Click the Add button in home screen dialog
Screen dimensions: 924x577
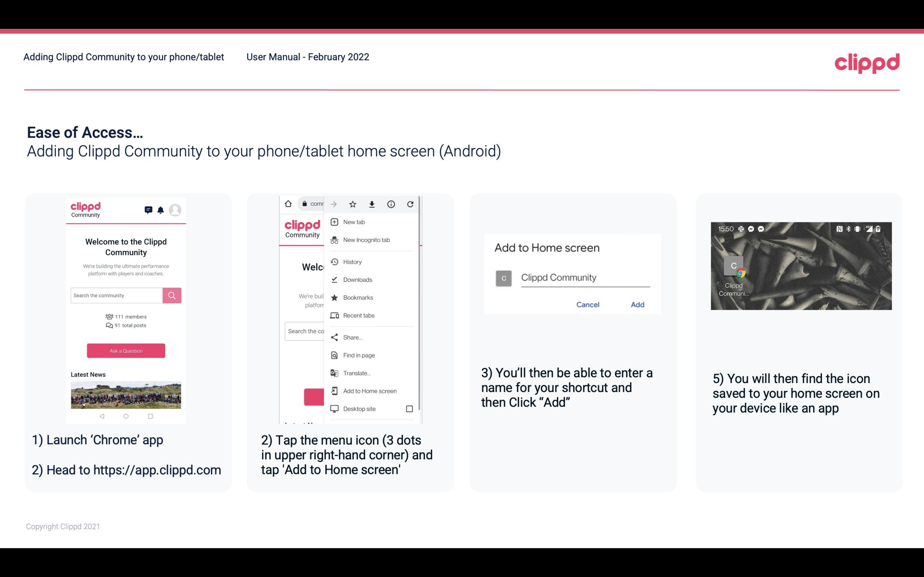tap(637, 304)
